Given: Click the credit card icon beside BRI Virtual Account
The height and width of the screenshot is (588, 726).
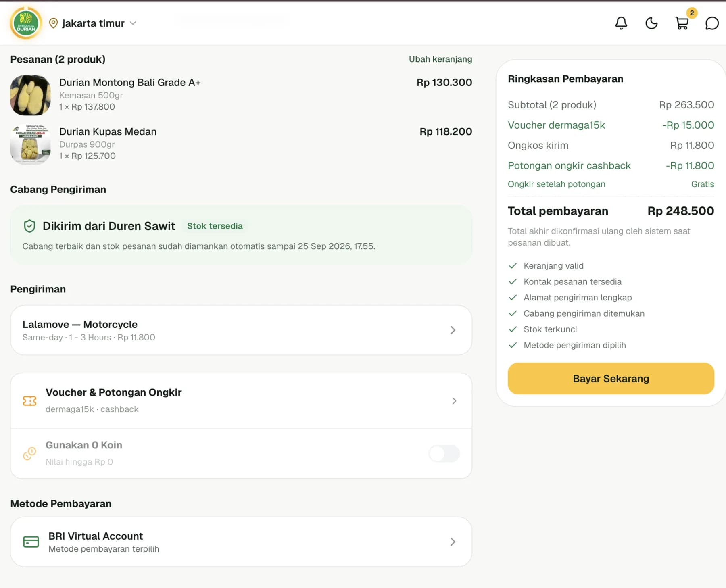Looking at the screenshot, I should (x=31, y=542).
